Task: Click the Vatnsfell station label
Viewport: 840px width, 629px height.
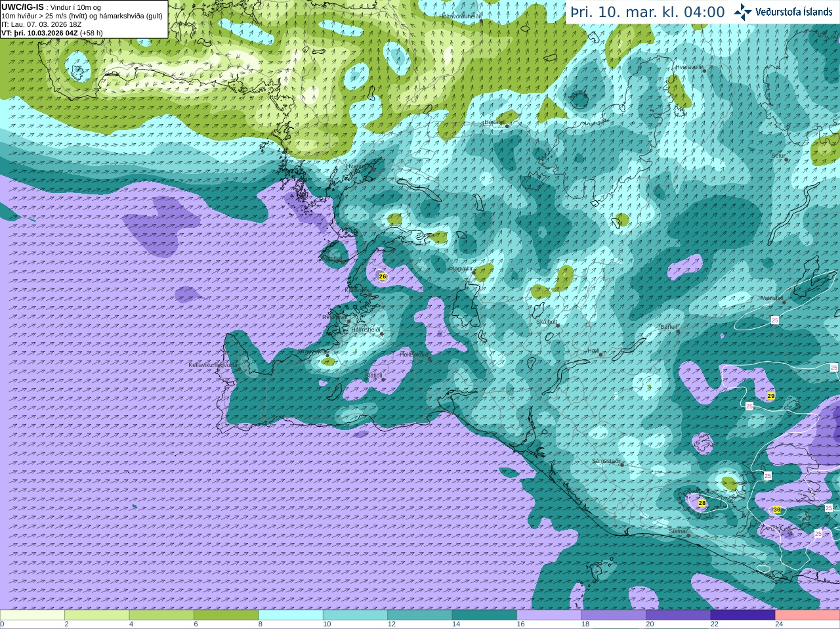Action: tap(772, 298)
